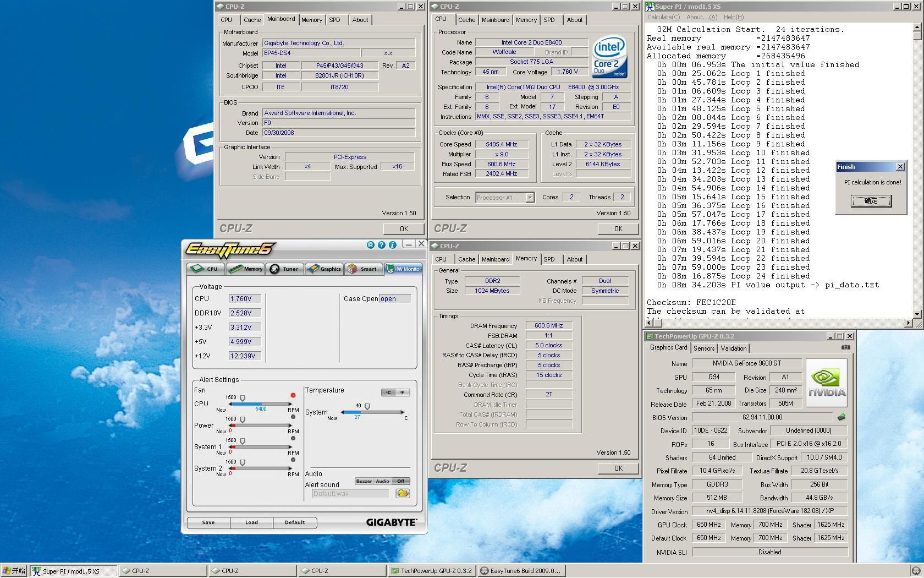924x578 pixels.
Task: Browse alert sound with the folder icon
Action: pyautogui.click(x=403, y=493)
